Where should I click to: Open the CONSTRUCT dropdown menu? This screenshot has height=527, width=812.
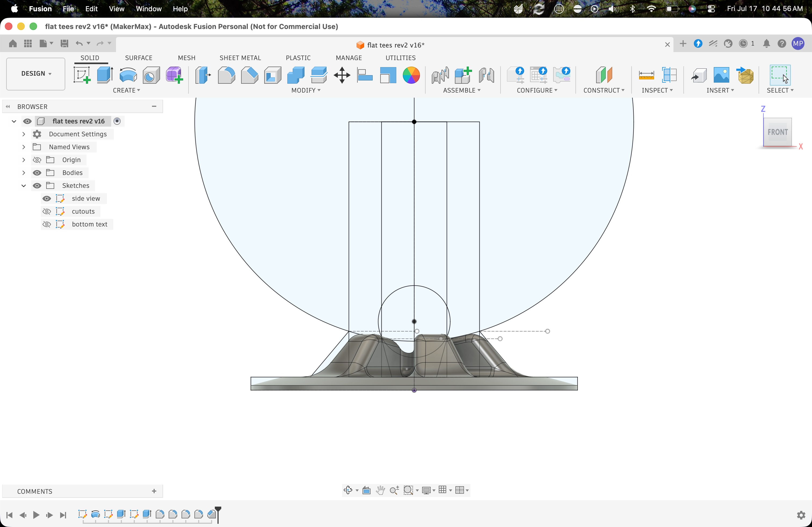tap(604, 90)
